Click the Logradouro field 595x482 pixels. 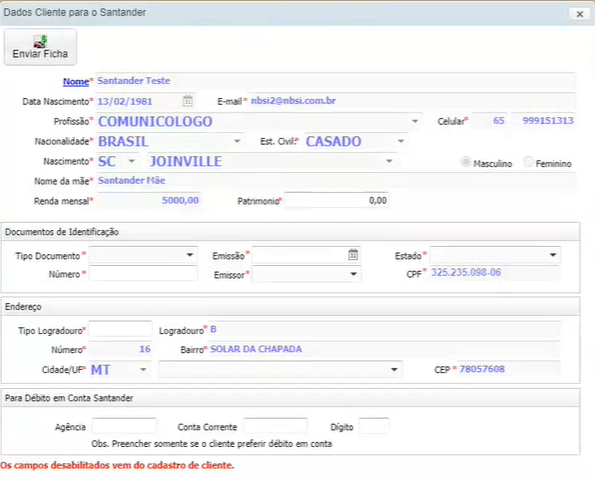tap(384, 329)
